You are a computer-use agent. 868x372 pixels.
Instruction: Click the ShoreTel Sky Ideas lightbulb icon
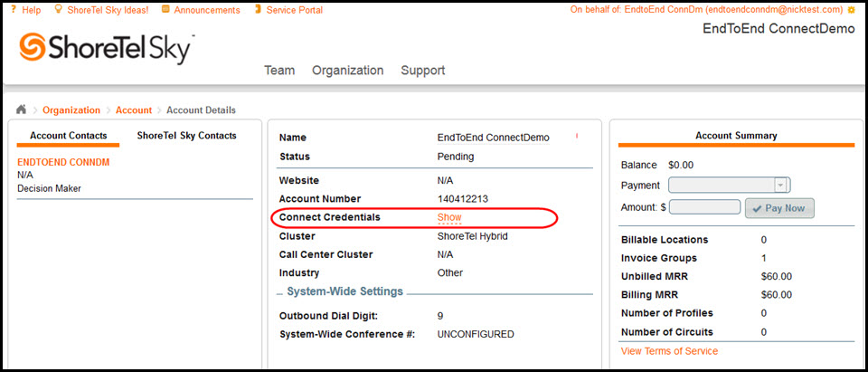[58, 9]
